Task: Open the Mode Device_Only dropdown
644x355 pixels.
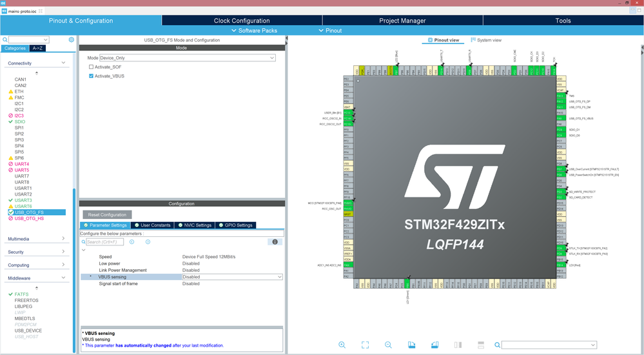Action: (188, 58)
